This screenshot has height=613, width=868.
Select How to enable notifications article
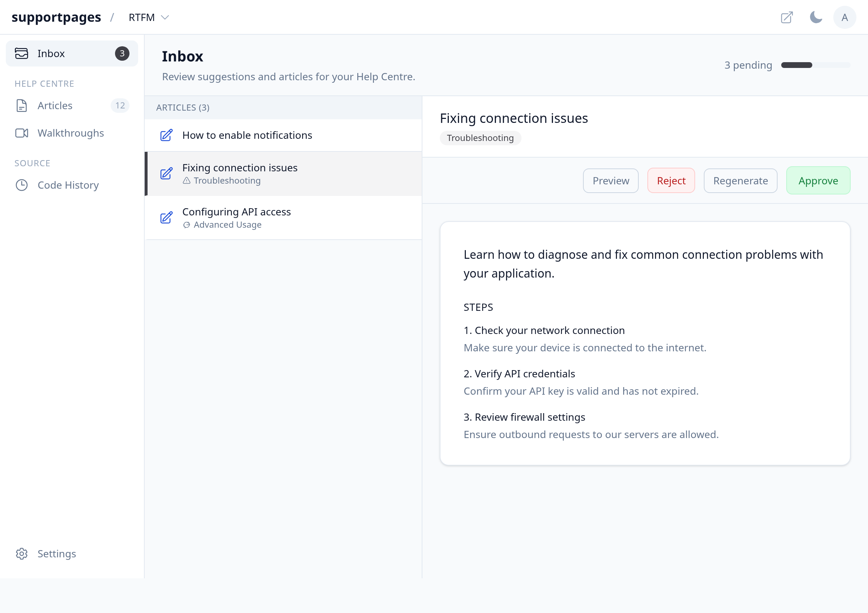283,135
